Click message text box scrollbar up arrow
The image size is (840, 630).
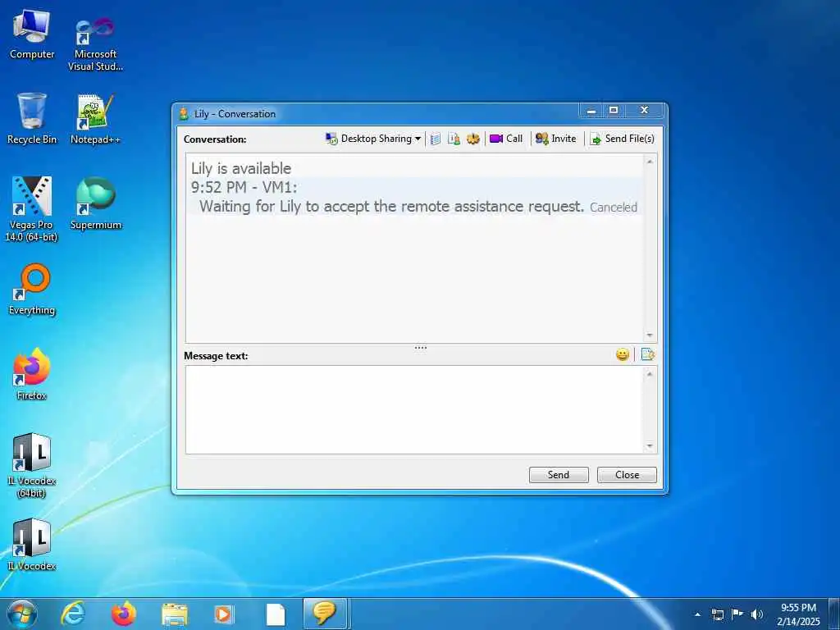[x=650, y=373]
